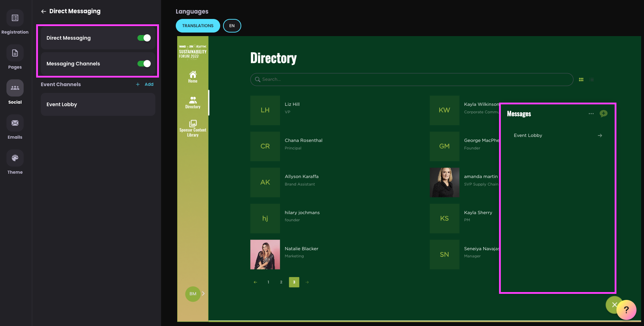Viewport: 644px width, 326px height.
Task: Toggle Messaging Channels switch
Action: [x=144, y=64]
